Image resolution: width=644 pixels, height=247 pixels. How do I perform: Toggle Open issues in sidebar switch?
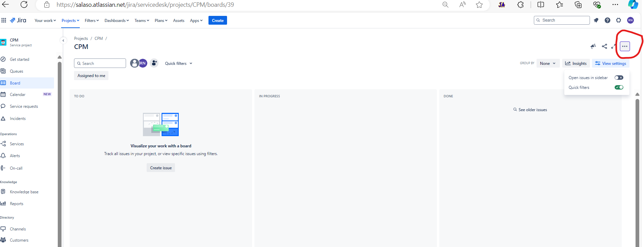[619, 78]
